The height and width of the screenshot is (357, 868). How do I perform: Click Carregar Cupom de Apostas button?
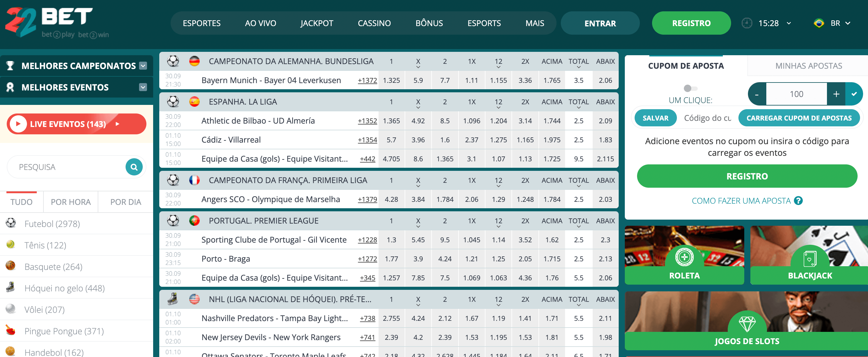[799, 118]
